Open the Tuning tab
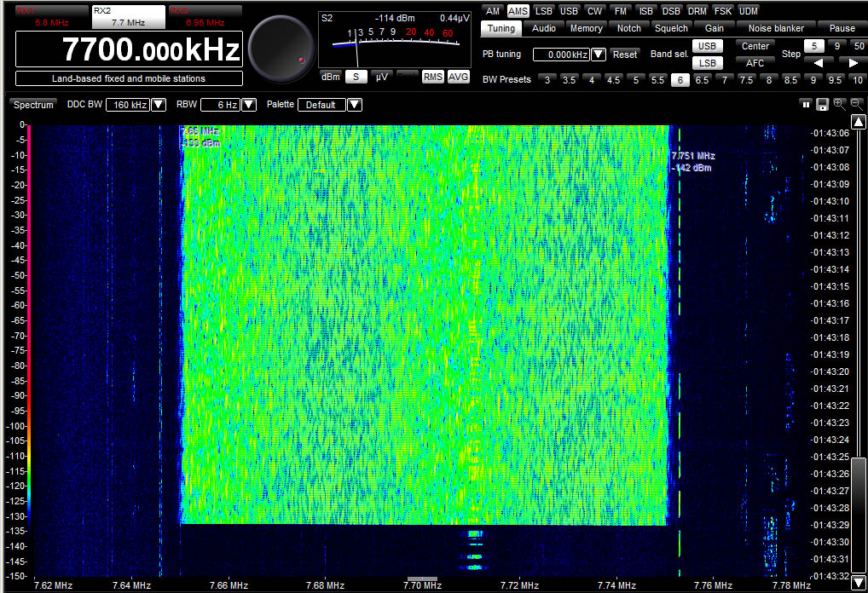The width and height of the screenshot is (868, 593). pyautogui.click(x=501, y=28)
